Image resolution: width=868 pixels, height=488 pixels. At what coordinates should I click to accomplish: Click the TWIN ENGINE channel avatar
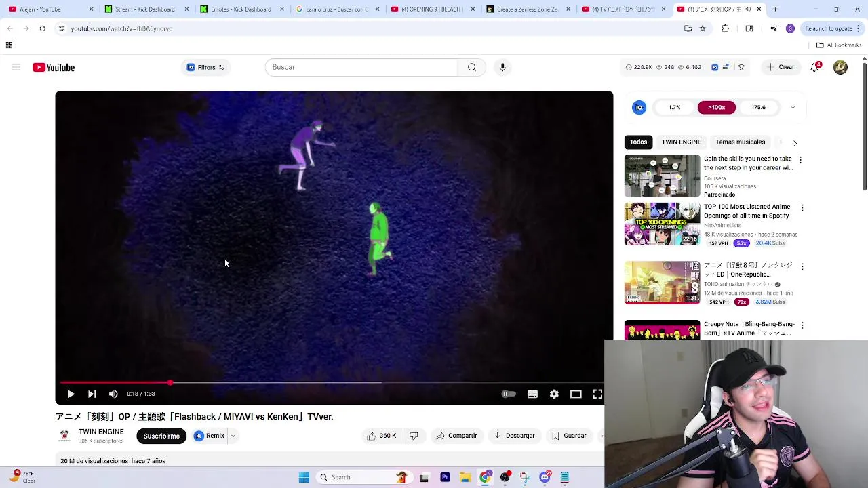point(64,436)
